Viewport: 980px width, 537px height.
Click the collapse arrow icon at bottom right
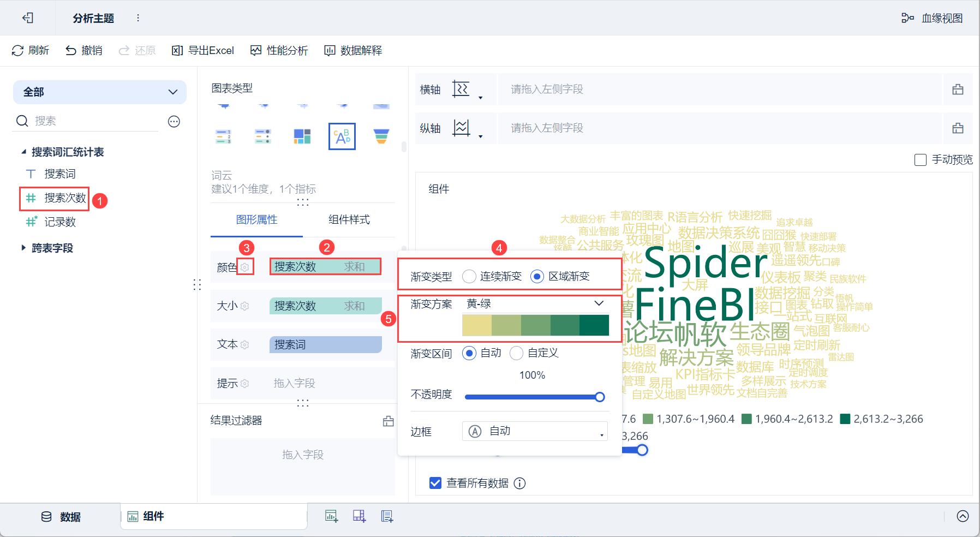tap(963, 516)
